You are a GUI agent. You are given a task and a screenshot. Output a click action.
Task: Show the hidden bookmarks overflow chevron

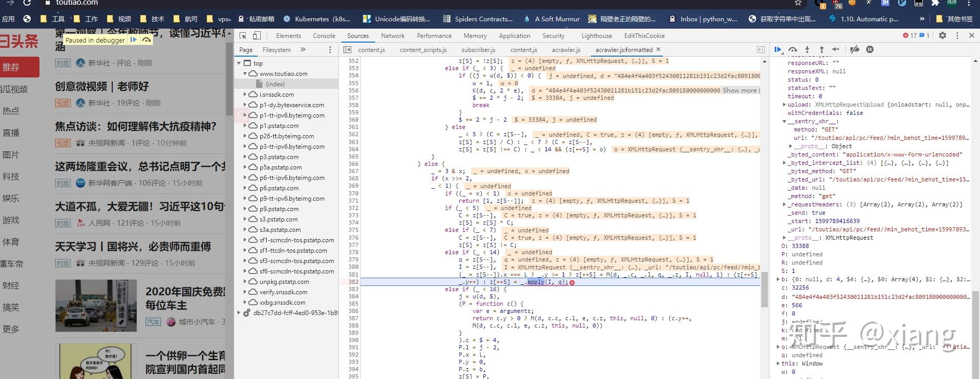point(922,19)
